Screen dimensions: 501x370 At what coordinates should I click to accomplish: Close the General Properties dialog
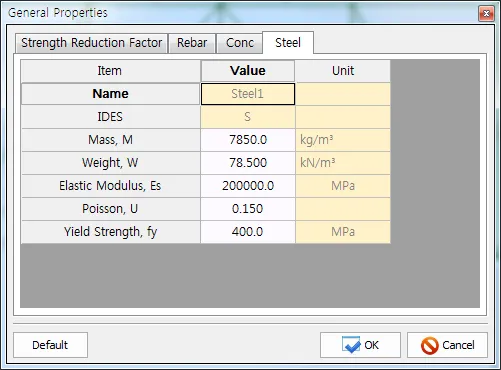[x=486, y=13]
